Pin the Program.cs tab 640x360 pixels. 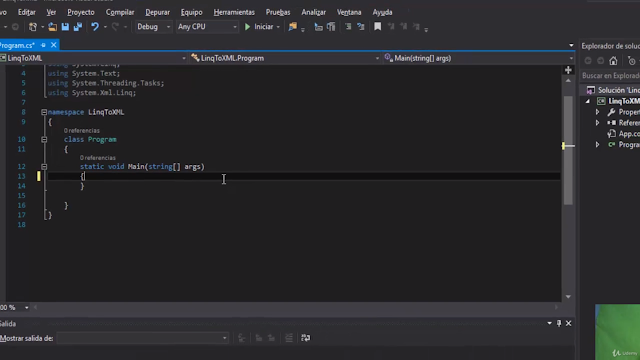point(43,45)
